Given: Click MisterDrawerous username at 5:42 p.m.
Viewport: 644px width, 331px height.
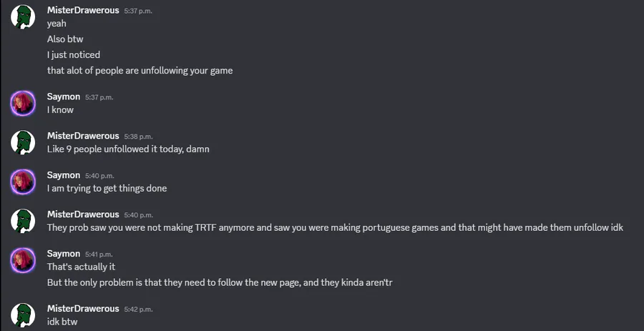Looking at the screenshot, I should tap(83, 309).
